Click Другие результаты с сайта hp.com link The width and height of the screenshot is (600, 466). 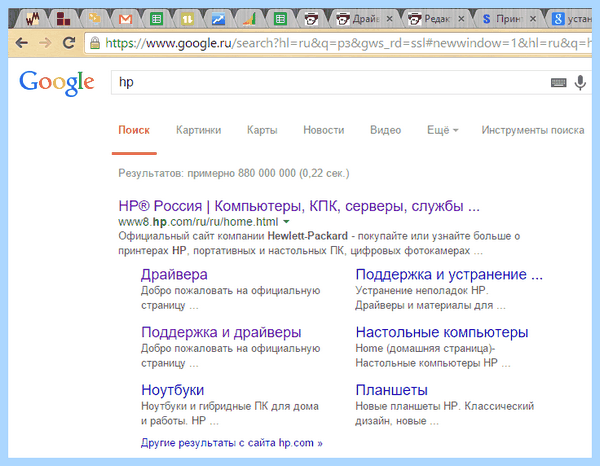(x=232, y=443)
